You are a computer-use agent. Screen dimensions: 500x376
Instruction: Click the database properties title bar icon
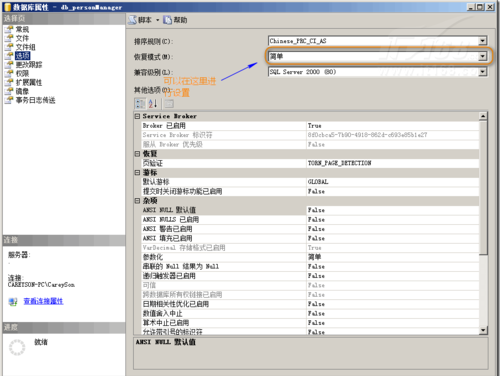(x=7, y=7)
